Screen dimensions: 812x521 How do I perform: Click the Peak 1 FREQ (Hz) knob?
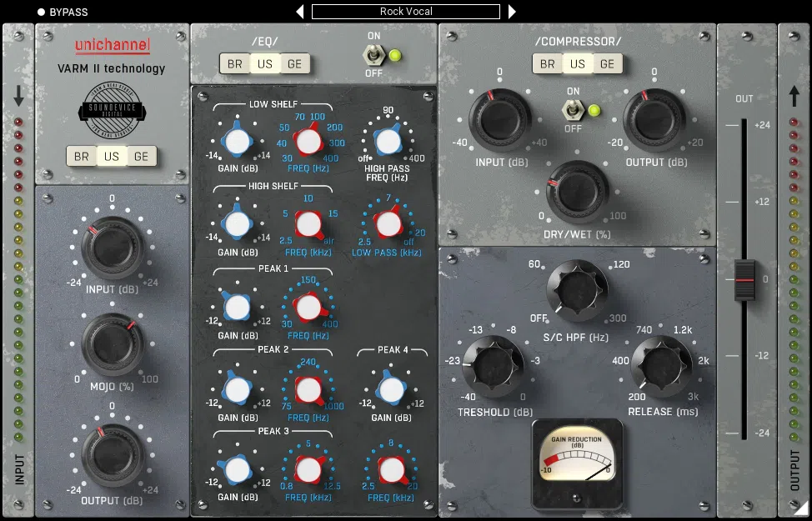click(308, 308)
